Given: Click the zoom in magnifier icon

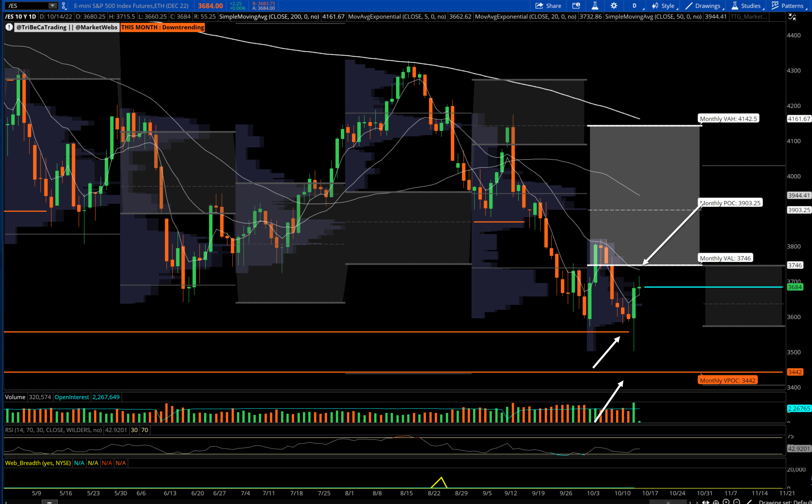Looking at the screenshot, I should click(726, 501).
